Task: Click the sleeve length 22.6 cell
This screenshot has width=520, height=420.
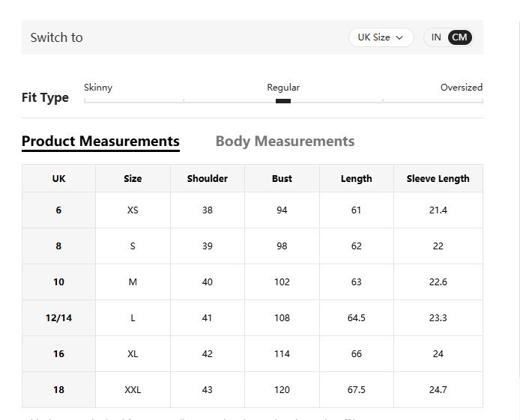Action: click(x=438, y=282)
